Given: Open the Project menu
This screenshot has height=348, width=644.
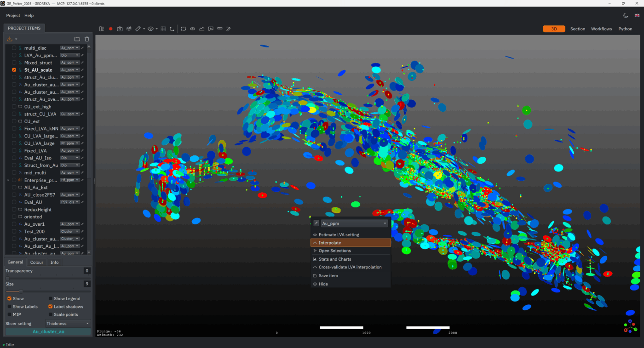Looking at the screenshot, I should [x=13, y=16].
